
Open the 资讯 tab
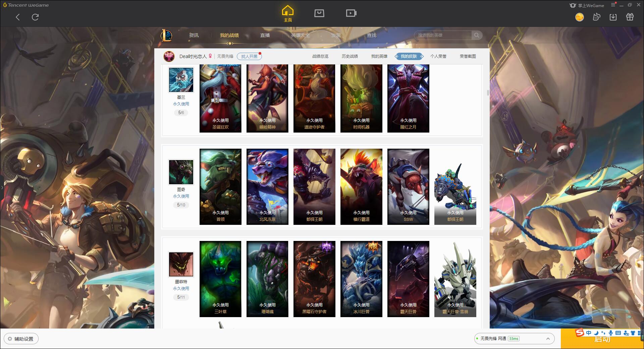click(194, 35)
